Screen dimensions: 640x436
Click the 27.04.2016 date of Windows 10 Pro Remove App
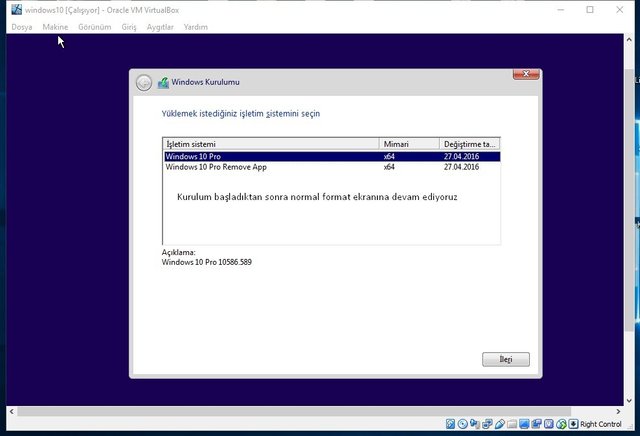(x=461, y=167)
